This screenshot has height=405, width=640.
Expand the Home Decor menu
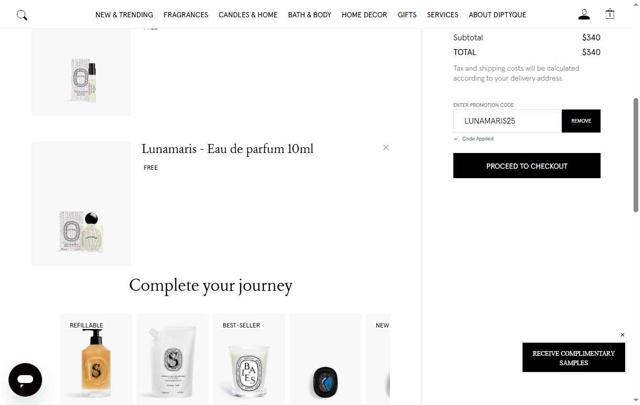pos(364,15)
